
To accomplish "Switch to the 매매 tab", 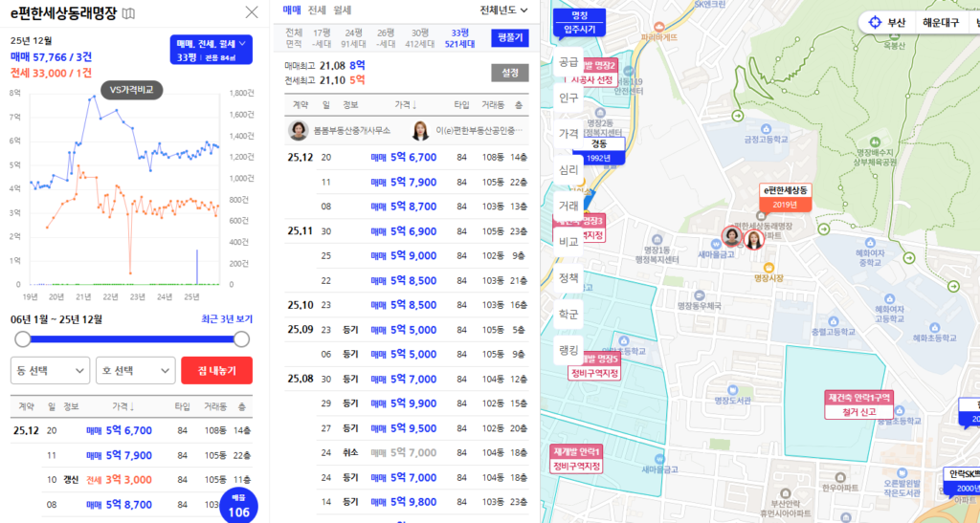I will click(x=292, y=10).
